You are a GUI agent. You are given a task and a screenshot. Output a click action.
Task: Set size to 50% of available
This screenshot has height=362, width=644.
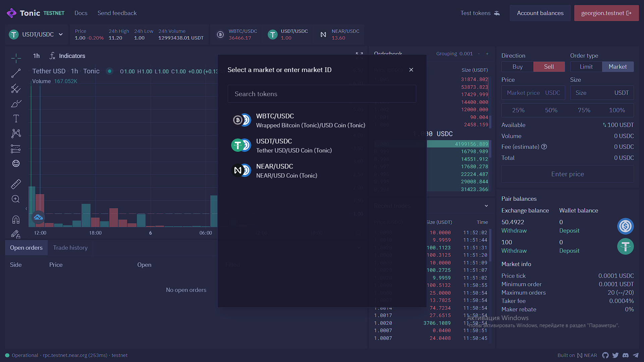(x=551, y=110)
